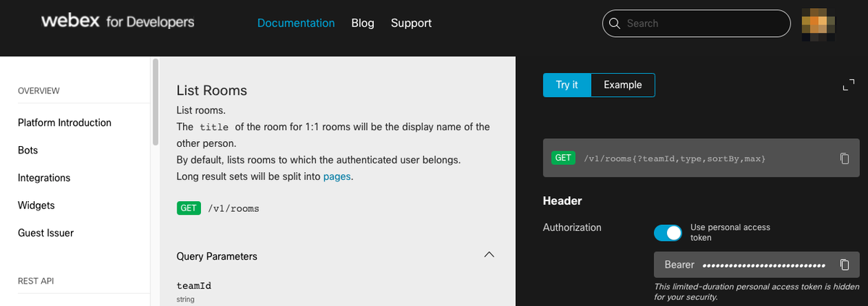
Task: Click the Search input field
Action: [697, 23]
